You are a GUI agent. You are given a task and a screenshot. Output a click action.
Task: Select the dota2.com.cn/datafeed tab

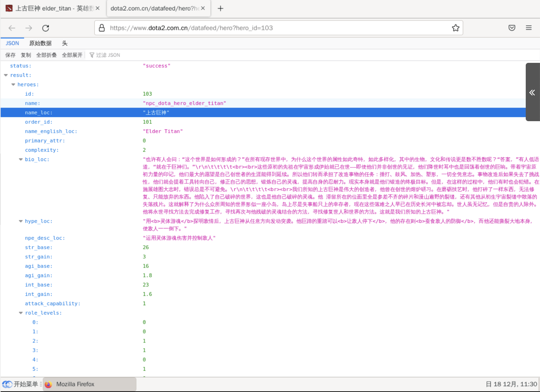click(158, 8)
